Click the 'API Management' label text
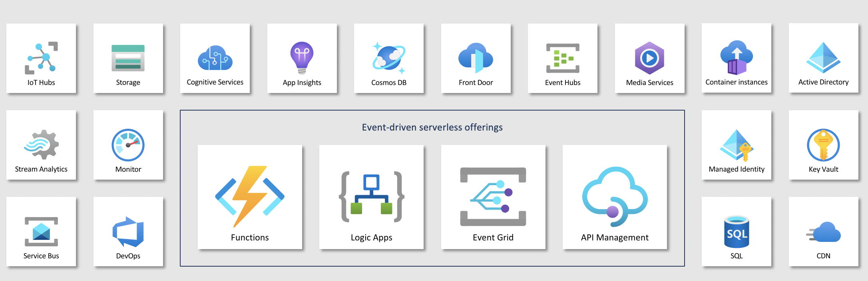The image size is (868, 281). coord(615,238)
